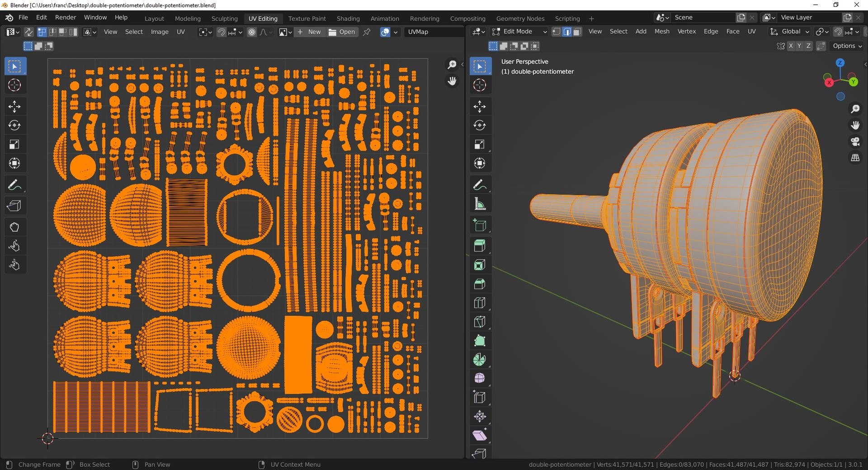This screenshot has height=470, width=868.
Task: Click the UVMap name field
Action: click(x=434, y=32)
